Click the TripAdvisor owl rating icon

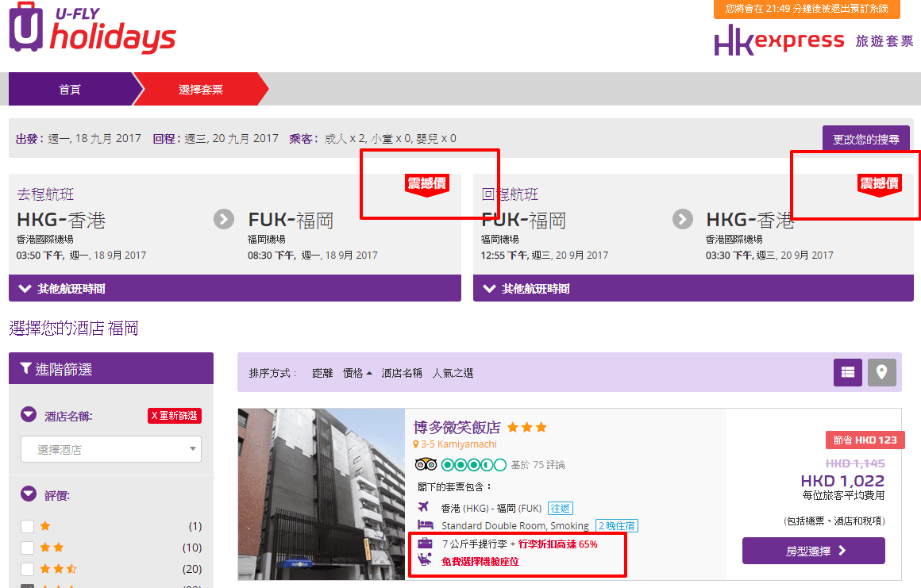pyautogui.click(x=426, y=465)
